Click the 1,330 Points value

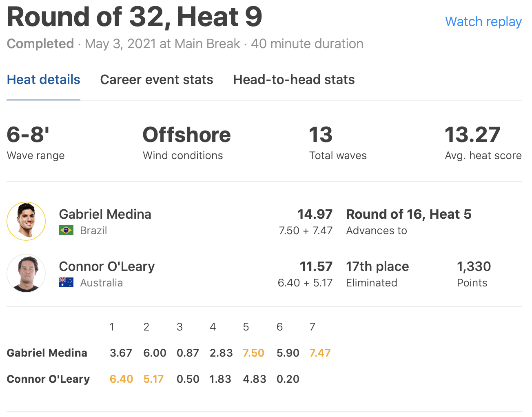pos(474,266)
